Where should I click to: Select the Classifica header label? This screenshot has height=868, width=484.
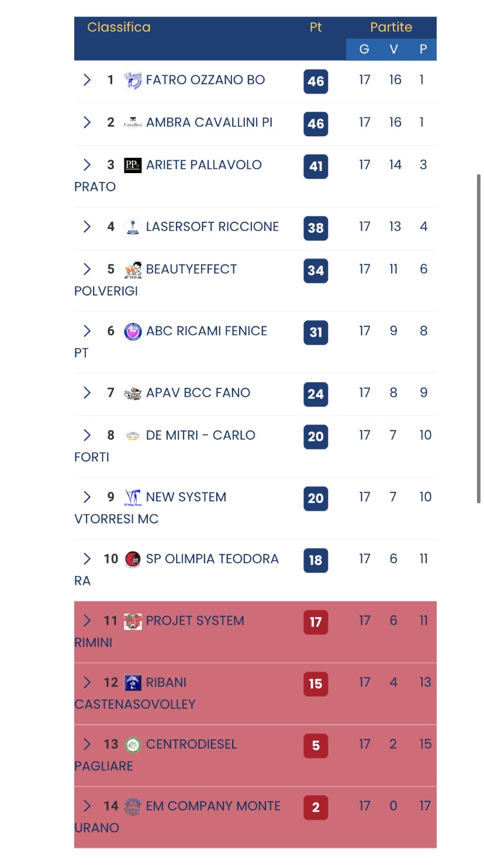pos(119,27)
